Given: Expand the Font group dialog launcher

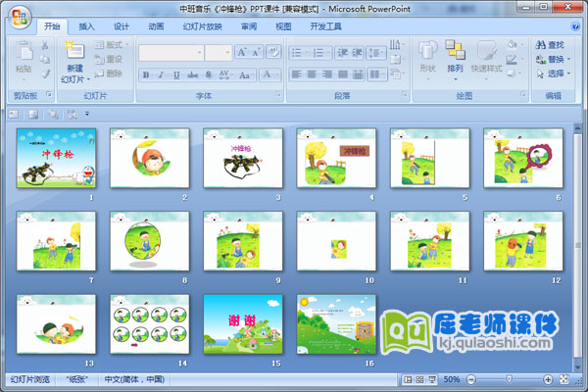Looking at the screenshot, I should pyautogui.click(x=278, y=94).
